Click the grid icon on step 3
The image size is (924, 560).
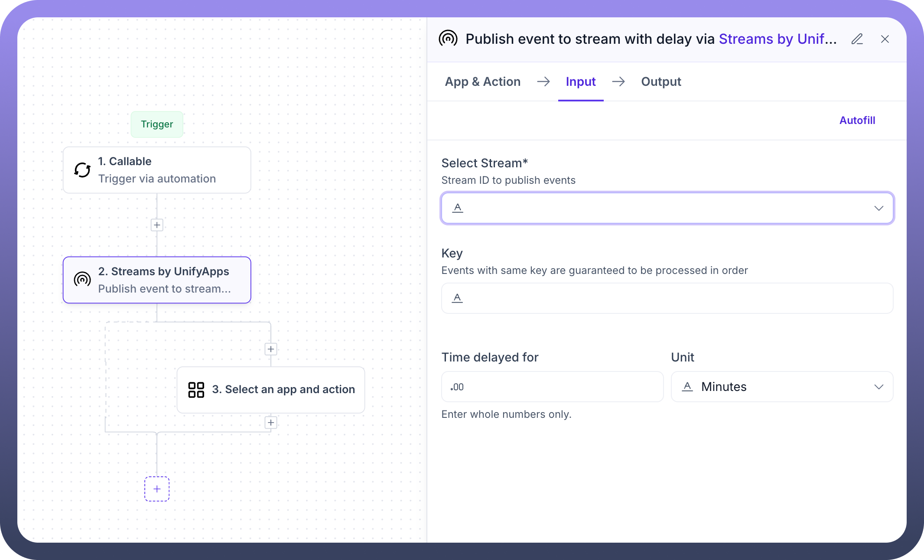(196, 390)
